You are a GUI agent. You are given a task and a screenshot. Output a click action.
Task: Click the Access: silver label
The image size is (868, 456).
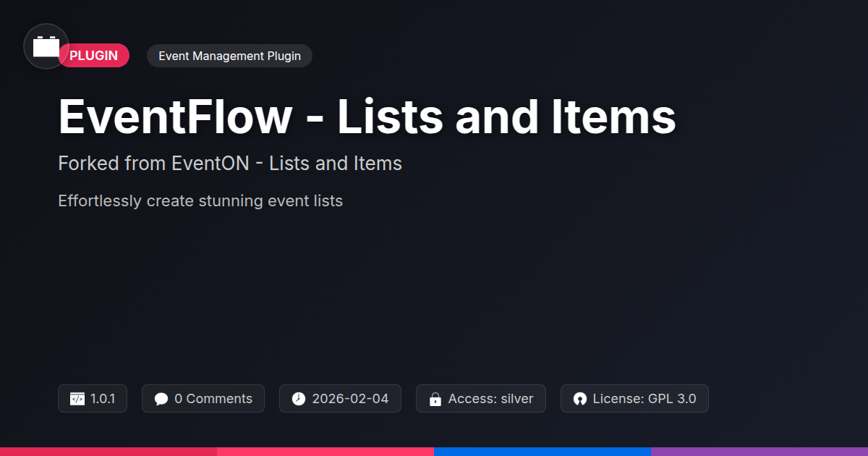point(490,399)
